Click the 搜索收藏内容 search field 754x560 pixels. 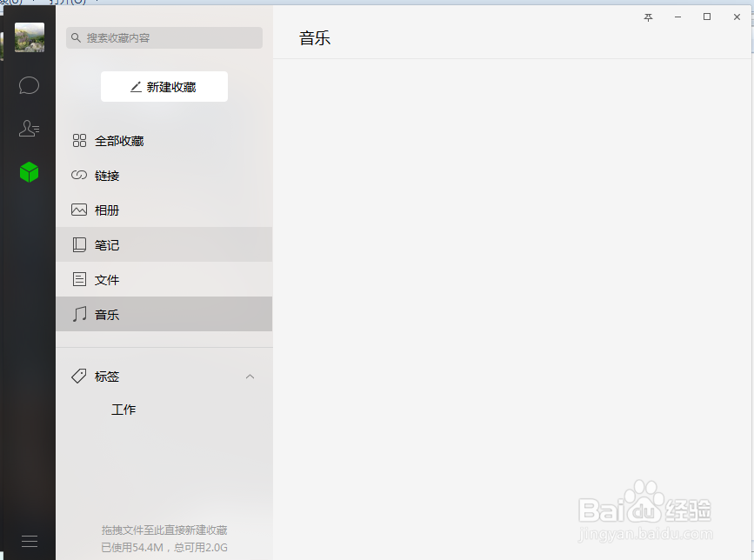pyautogui.click(x=163, y=37)
